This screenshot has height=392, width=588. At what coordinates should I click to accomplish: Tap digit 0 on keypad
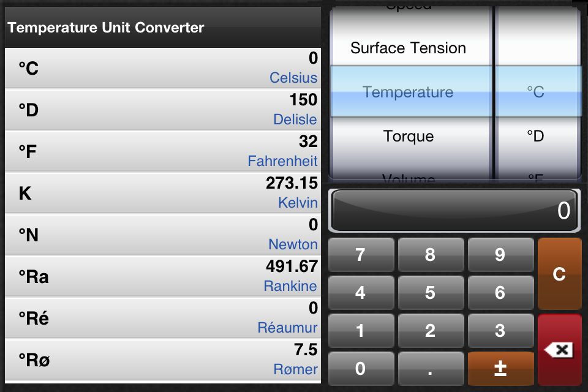tap(361, 368)
